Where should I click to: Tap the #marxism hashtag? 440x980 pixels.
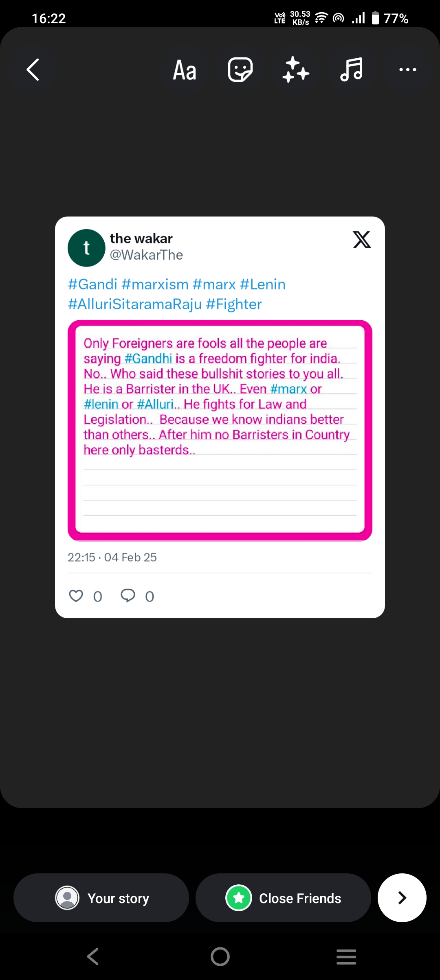tap(155, 284)
